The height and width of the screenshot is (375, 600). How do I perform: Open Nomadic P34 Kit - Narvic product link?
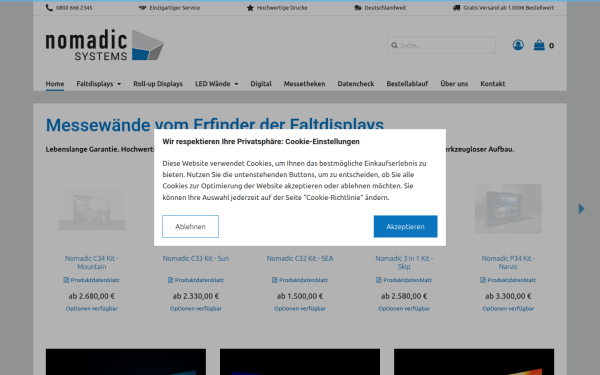coord(508,262)
